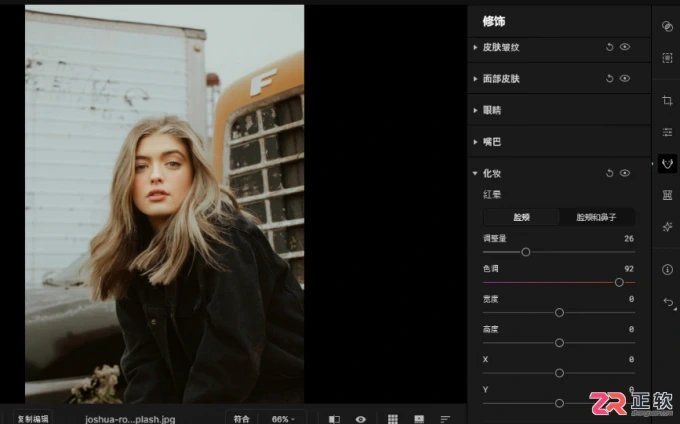Reset the 面部皮肤 section

[609, 78]
